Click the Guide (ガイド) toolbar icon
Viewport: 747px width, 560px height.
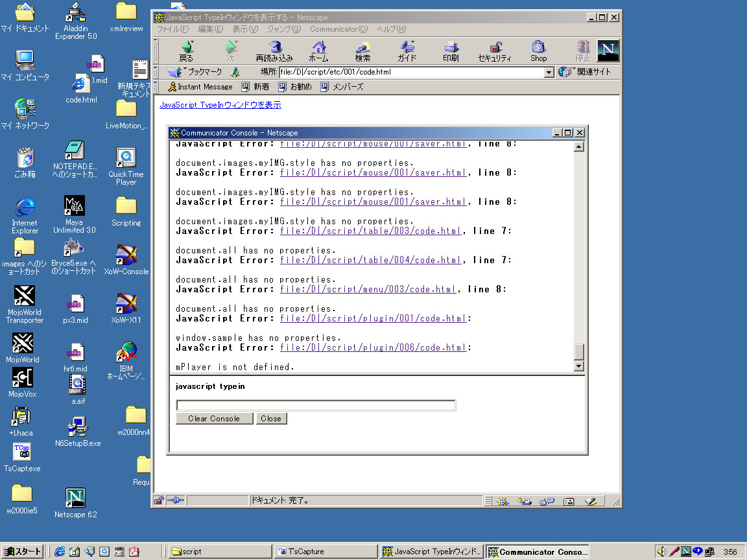click(407, 51)
